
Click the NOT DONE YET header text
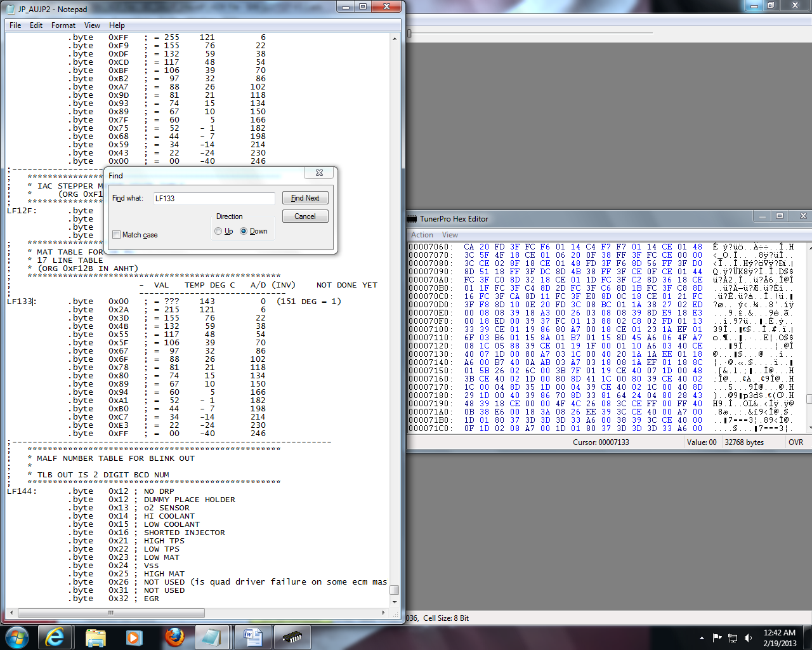346,285
